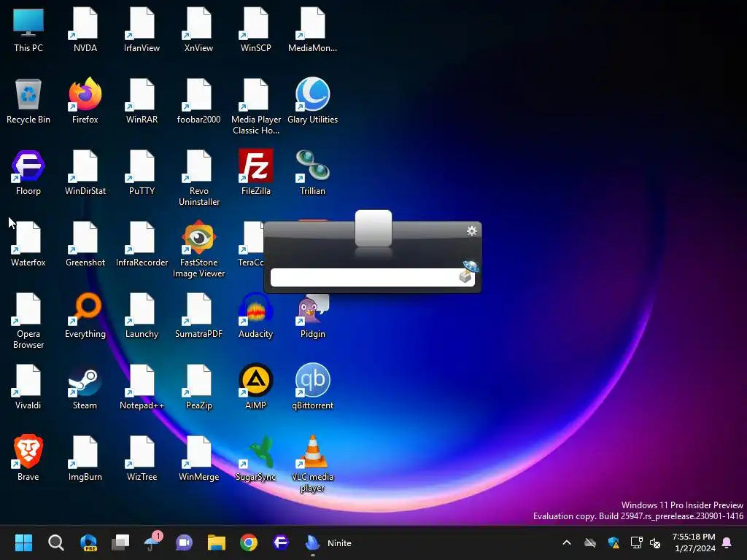Select the Waterfox shortcut
Image resolution: width=747 pixels, height=560 pixels.
click(28, 244)
